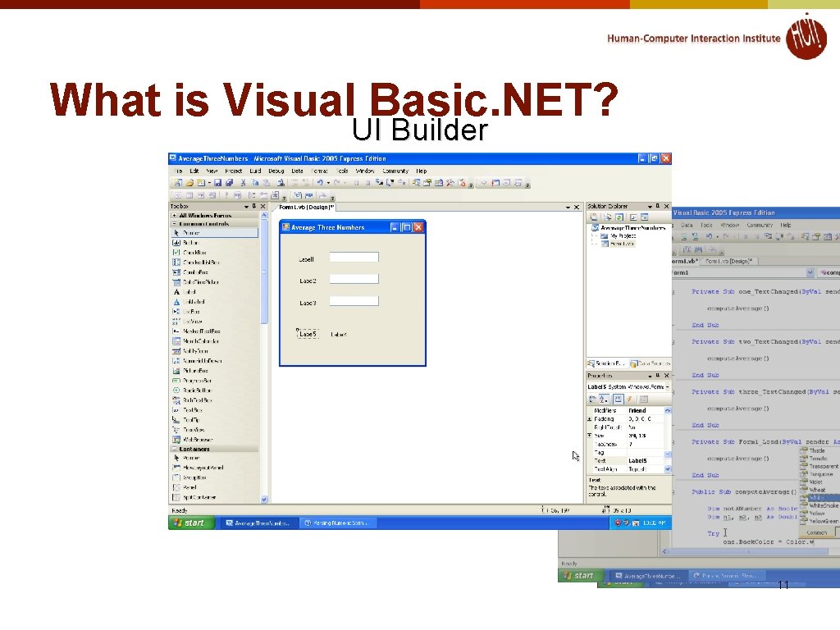Collapse the Containers toolbox group
The width and height of the screenshot is (840, 630).
click(174, 449)
